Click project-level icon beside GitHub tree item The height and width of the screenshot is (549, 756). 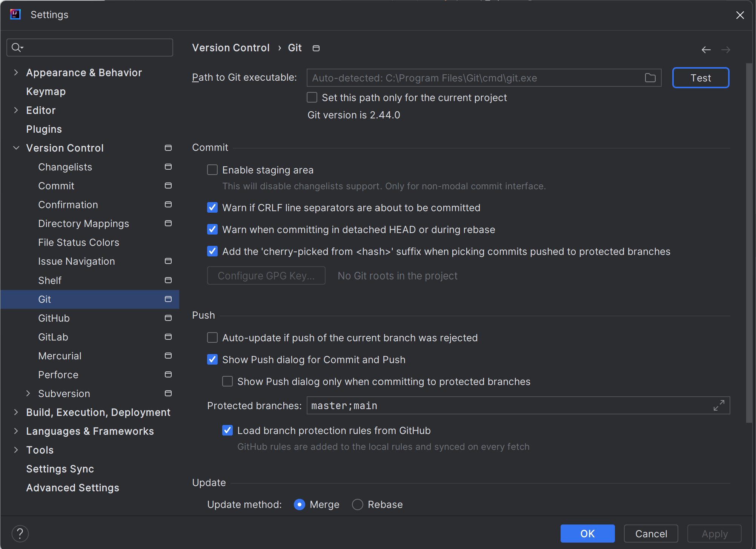coord(168,318)
